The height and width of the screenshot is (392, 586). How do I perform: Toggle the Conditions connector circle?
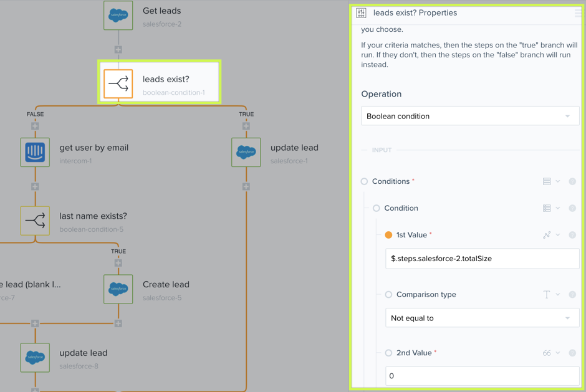pyautogui.click(x=364, y=181)
